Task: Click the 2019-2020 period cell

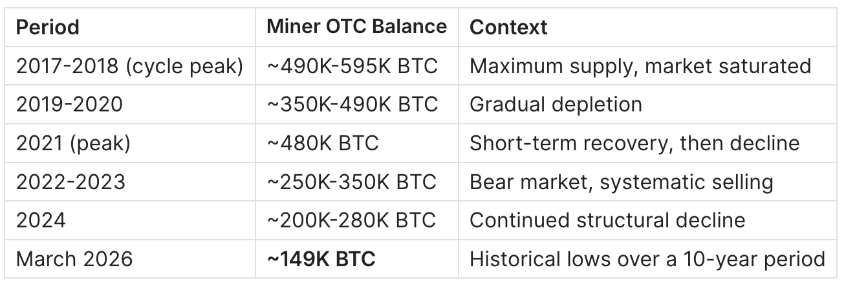Action: click(69, 104)
